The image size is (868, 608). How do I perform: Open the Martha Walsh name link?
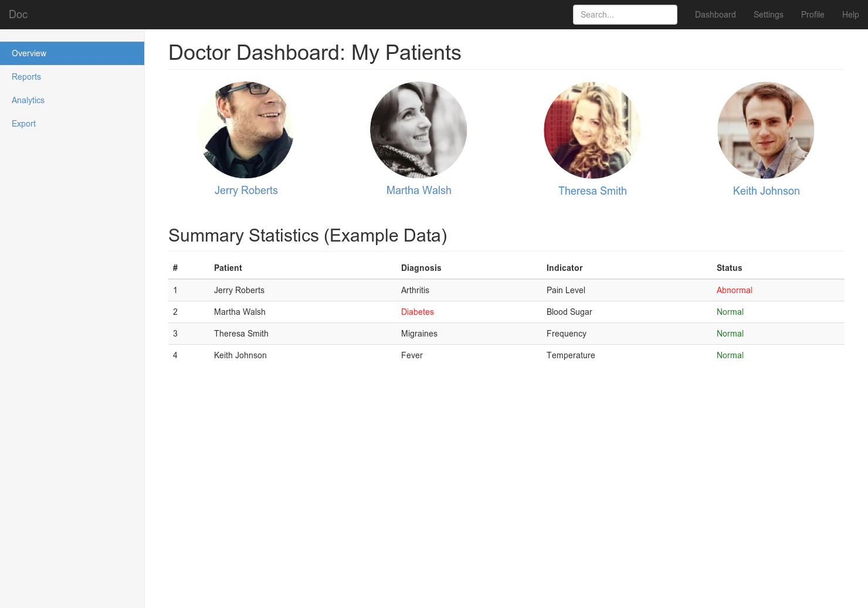click(419, 191)
